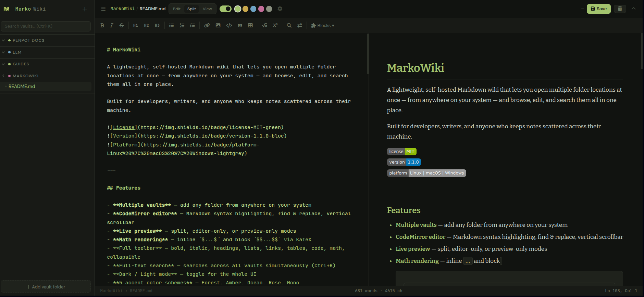
Task: Apply strikethrough formatting
Action: [122, 25]
